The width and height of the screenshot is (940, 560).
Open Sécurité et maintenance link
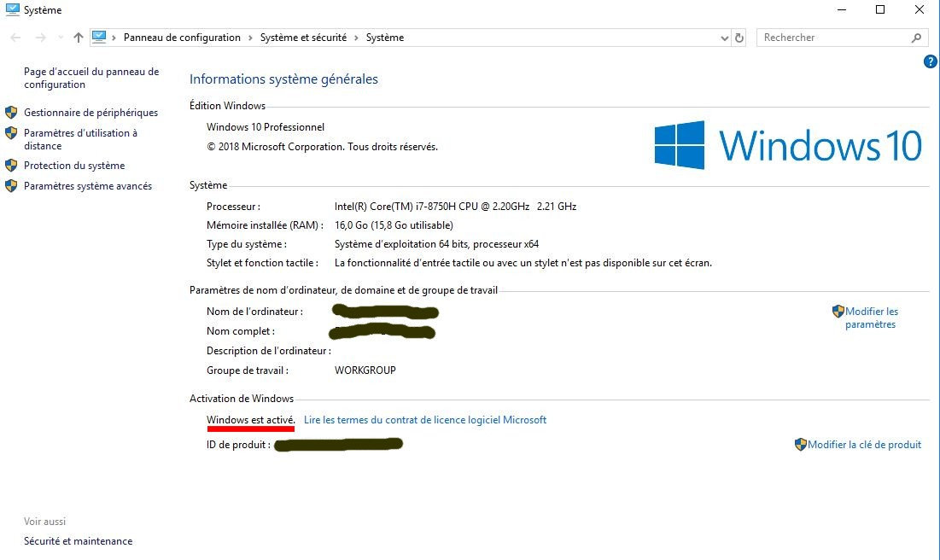[x=78, y=541]
